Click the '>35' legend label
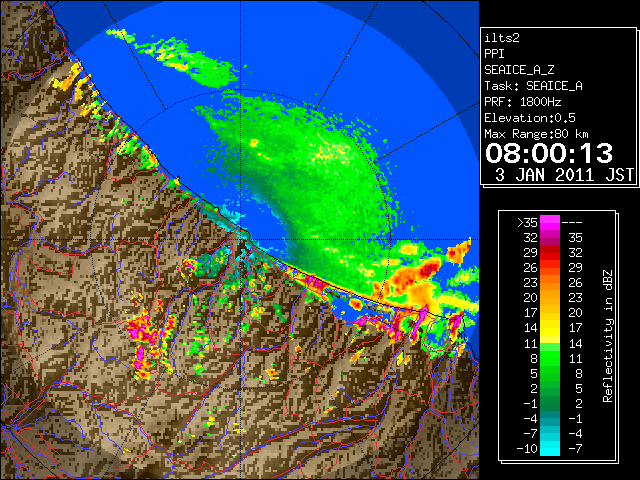Image resolution: width=640 pixels, height=480 pixels. 527,223
